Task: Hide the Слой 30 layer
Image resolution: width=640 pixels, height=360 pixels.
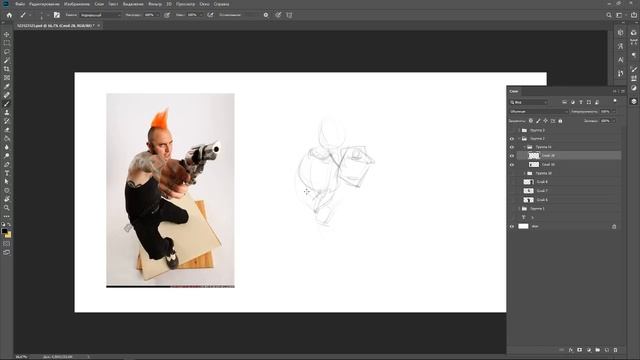Action: 512,164
